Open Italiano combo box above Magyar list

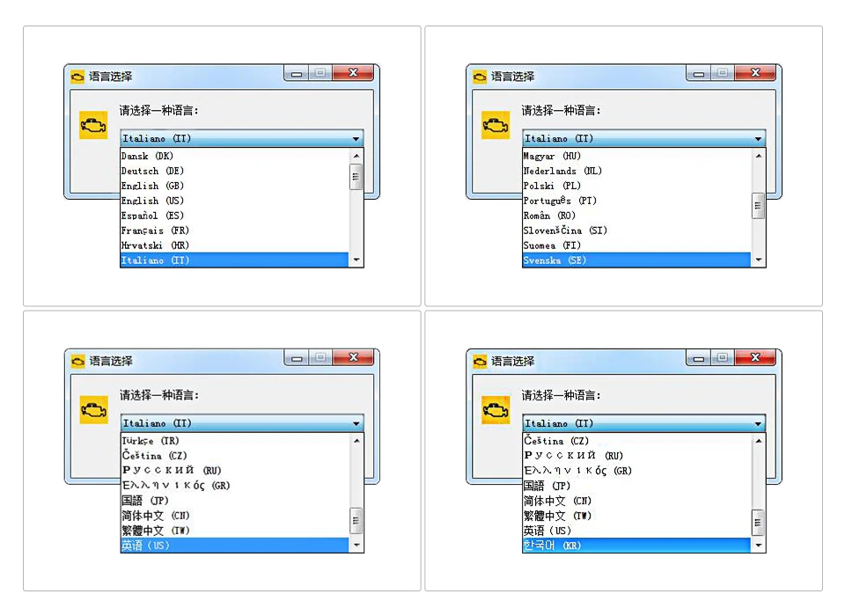click(x=644, y=138)
